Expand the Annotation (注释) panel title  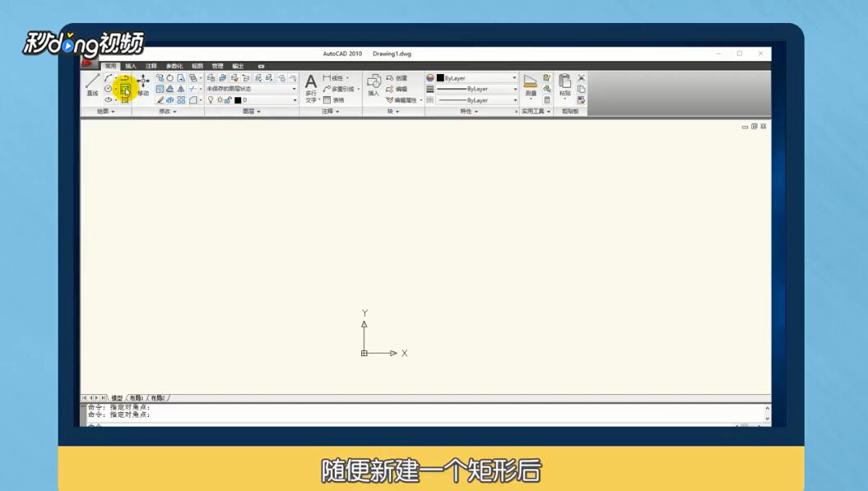click(x=330, y=111)
